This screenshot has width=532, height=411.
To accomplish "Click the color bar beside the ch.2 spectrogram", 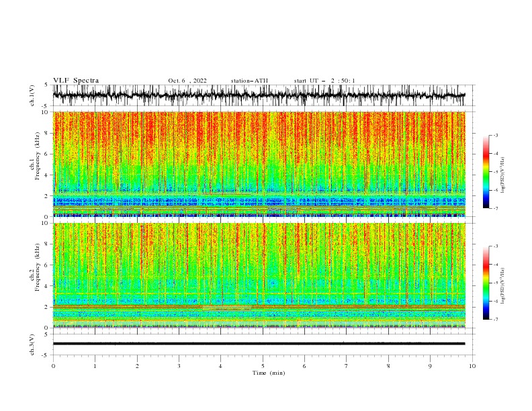I will [486, 283].
